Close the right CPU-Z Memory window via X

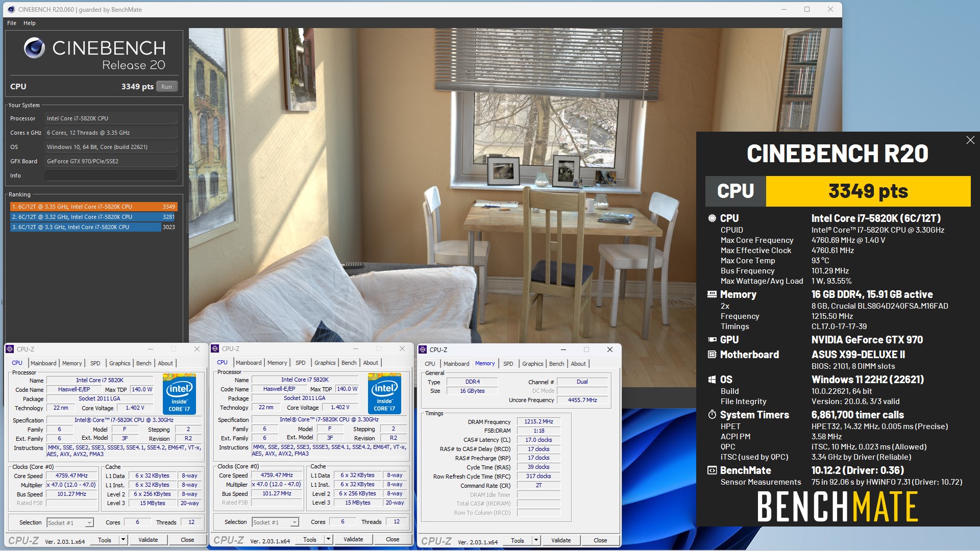coord(610,349)
